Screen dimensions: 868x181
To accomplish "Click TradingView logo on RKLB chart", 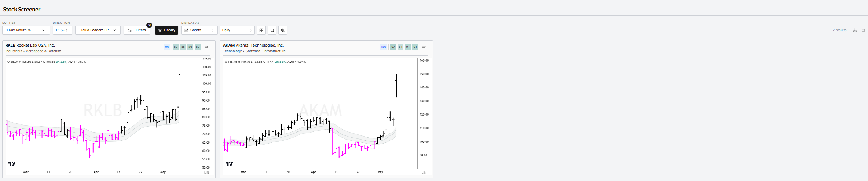I will pyautogui.click(x=12, y=164).
